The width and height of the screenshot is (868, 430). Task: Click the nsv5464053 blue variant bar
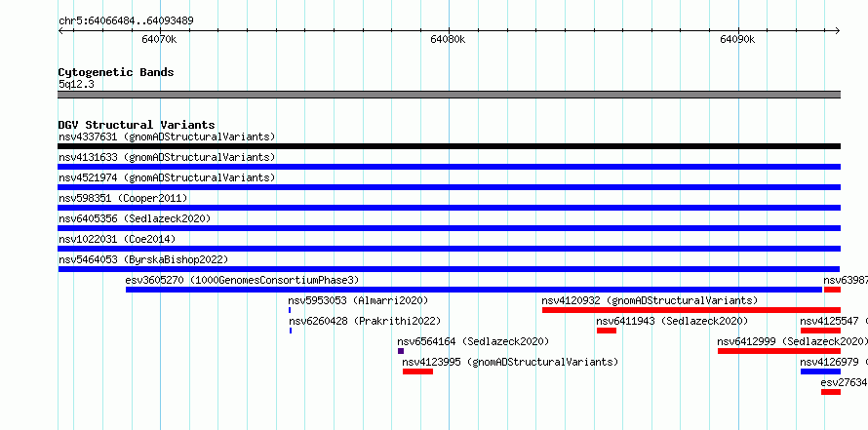[449, 269]
